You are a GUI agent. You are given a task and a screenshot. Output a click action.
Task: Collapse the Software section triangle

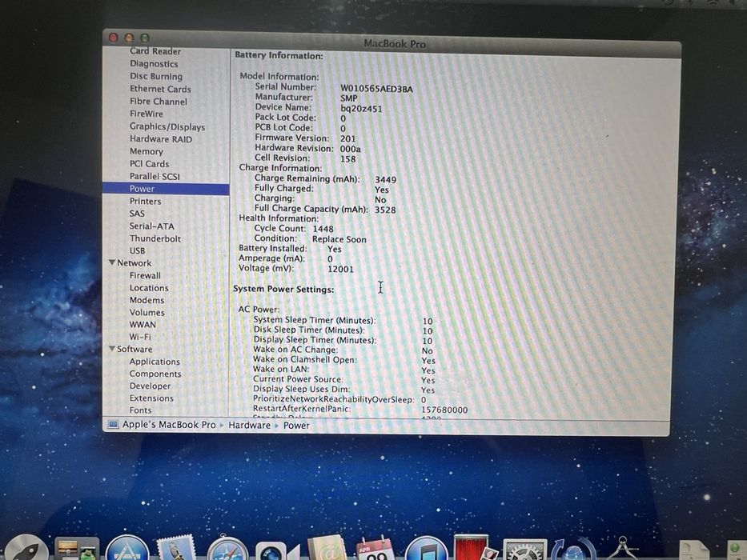pyautogui.click(x=112, y=349)
